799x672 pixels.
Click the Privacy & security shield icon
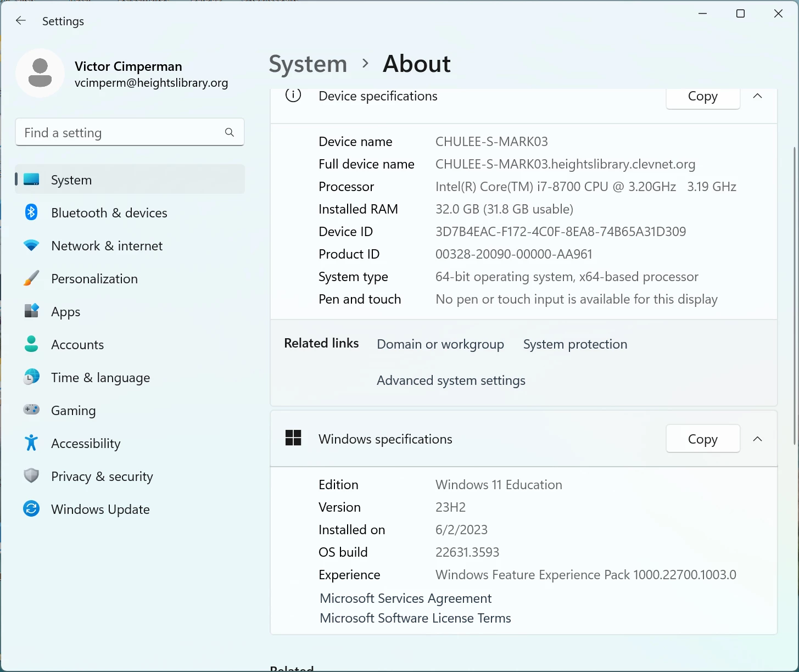pyautogui.click(x=31, y=475)
